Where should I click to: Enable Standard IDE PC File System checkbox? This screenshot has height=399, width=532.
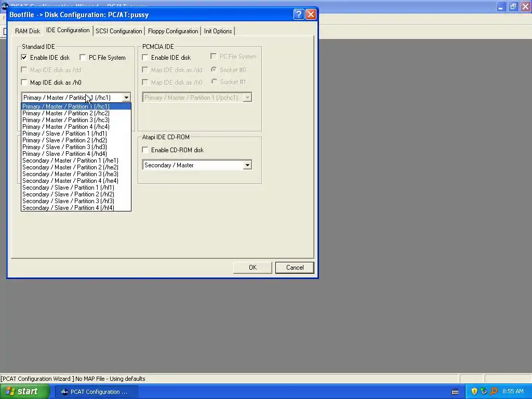click(x=83, y=57)
